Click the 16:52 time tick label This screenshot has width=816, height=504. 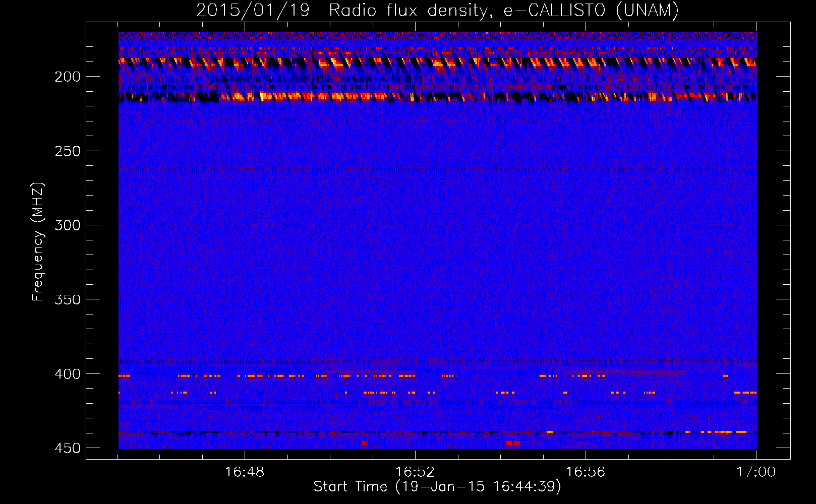pos(415,472)
